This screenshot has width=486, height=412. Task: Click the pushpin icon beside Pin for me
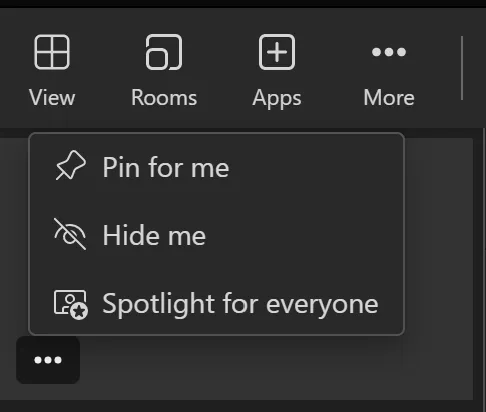pyautogui.click(x=70, y=165)
